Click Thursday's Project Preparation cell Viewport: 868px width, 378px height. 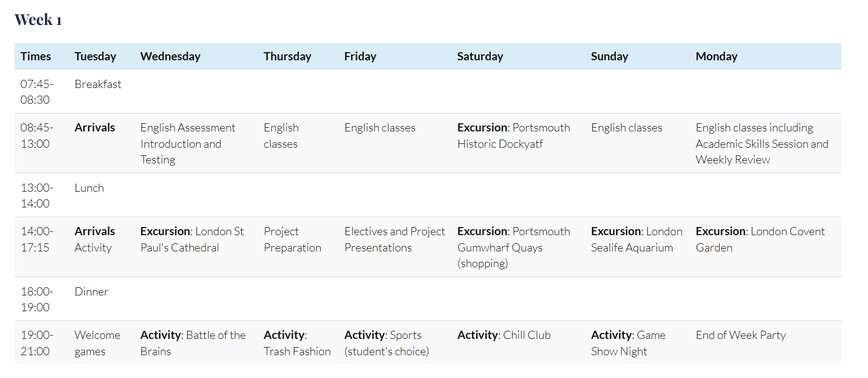click(292, 240)
